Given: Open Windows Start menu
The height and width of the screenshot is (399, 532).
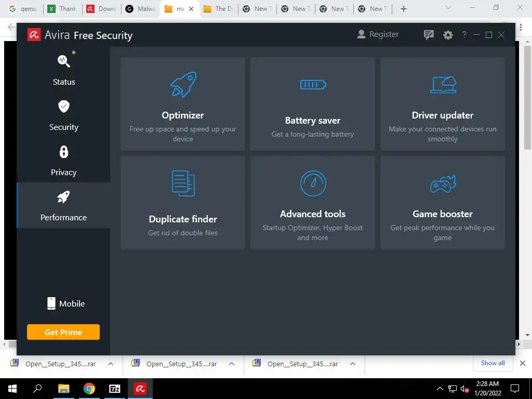Looking at the screenshot, I should click(12, 389).
